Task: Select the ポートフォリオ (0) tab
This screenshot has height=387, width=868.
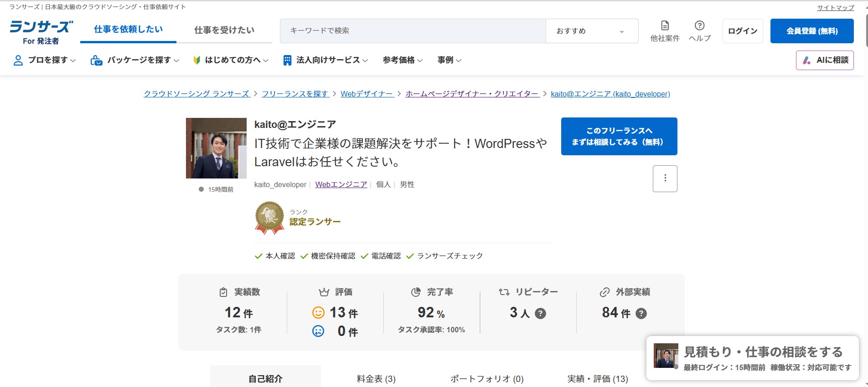Action: [x=487, y=379]
